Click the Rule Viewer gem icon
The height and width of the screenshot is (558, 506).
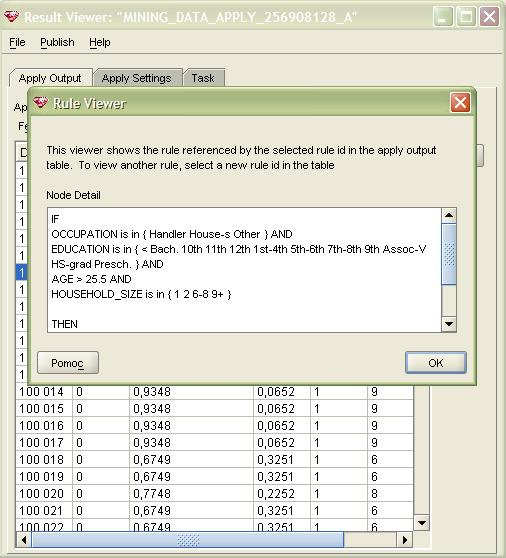40,103
